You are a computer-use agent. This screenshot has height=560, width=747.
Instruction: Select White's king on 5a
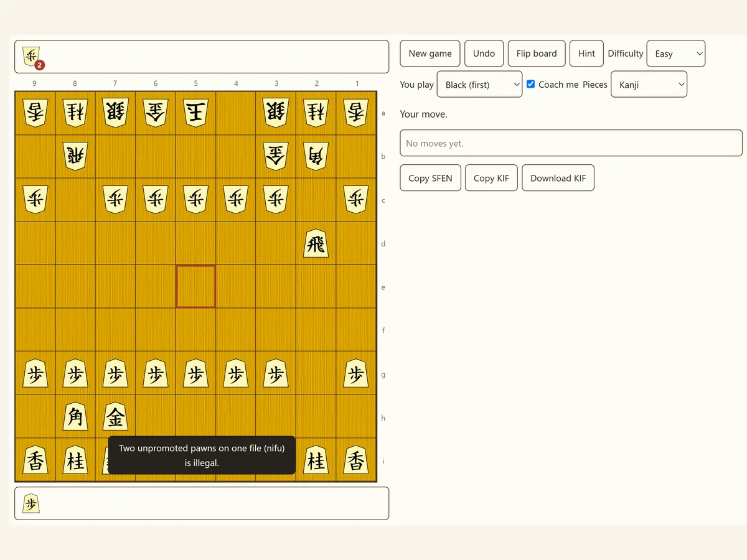(x=195, y=113)
